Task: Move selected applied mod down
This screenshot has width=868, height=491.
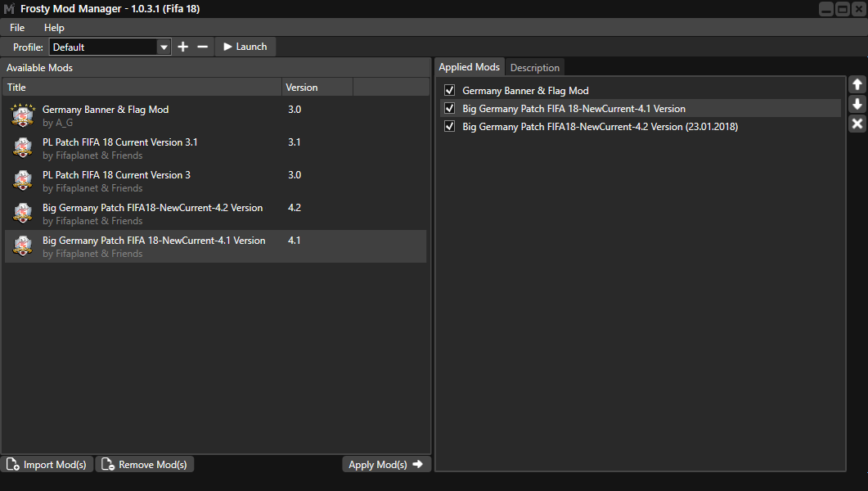Action: (857, 104)
